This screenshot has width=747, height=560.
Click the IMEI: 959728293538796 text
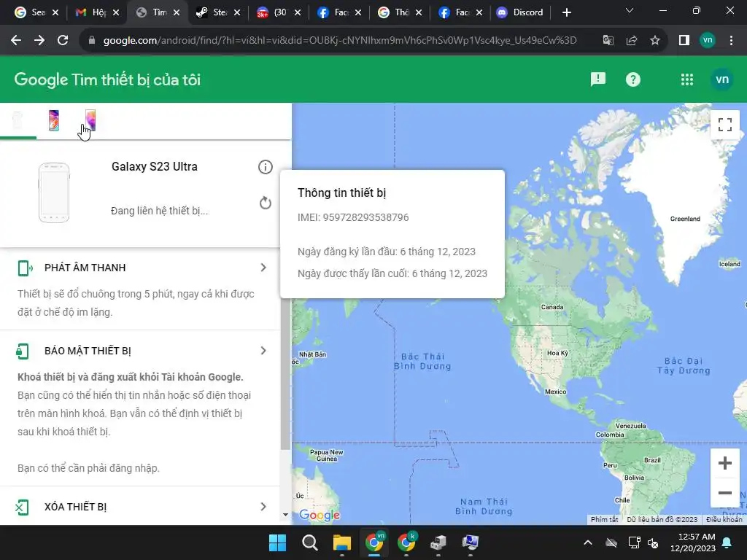coord(353,217)
